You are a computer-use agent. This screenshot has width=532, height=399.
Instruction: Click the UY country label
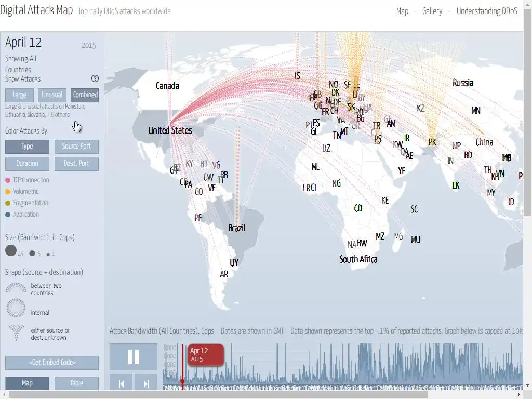234,263
